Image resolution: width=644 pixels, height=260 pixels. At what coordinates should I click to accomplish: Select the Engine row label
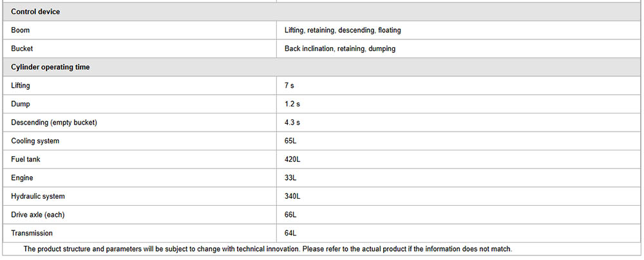pyautogui.click(x=22, y=177)
